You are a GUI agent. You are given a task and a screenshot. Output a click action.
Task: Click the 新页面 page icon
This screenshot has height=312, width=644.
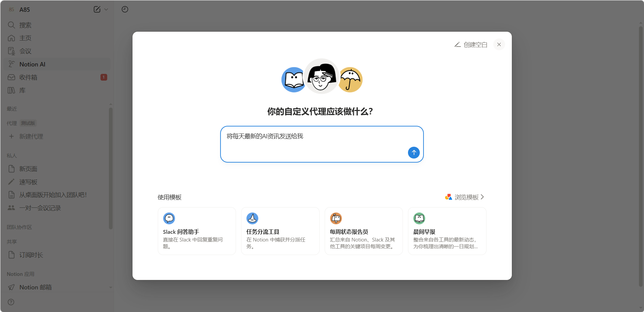[x=11, y=169]
